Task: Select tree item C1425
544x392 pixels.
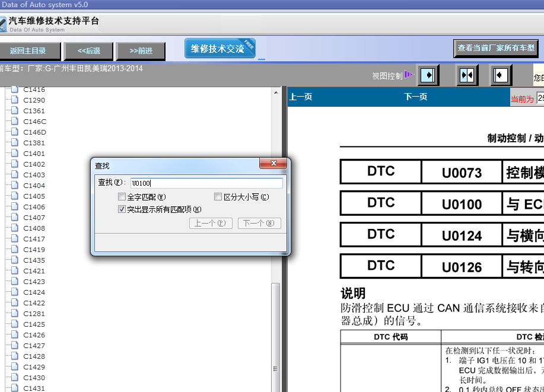Action: tap(34, 324)
